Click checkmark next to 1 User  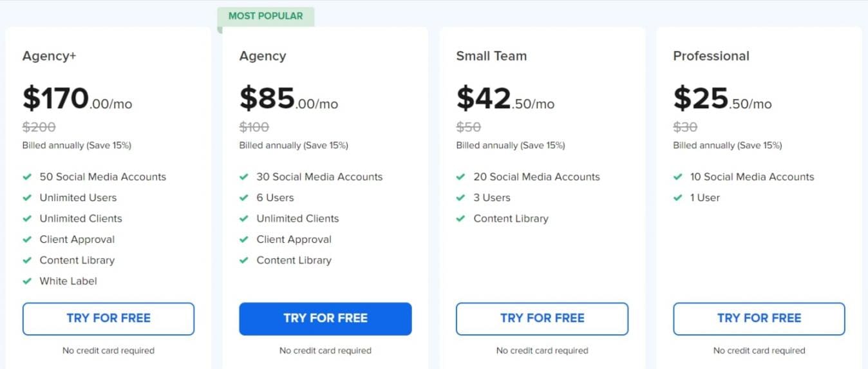[677, 198]
